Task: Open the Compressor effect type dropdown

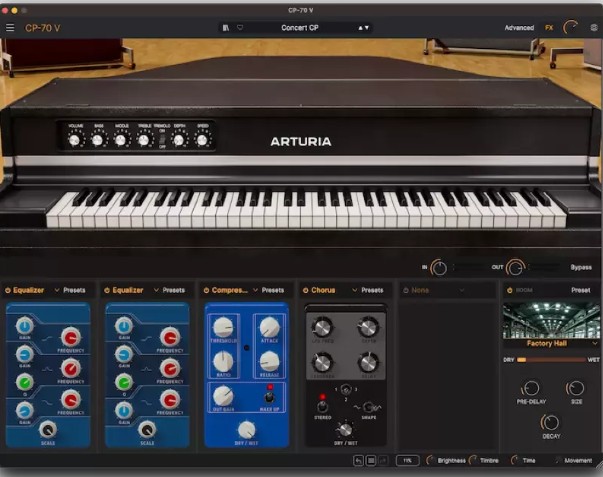Action: point(256,290)
